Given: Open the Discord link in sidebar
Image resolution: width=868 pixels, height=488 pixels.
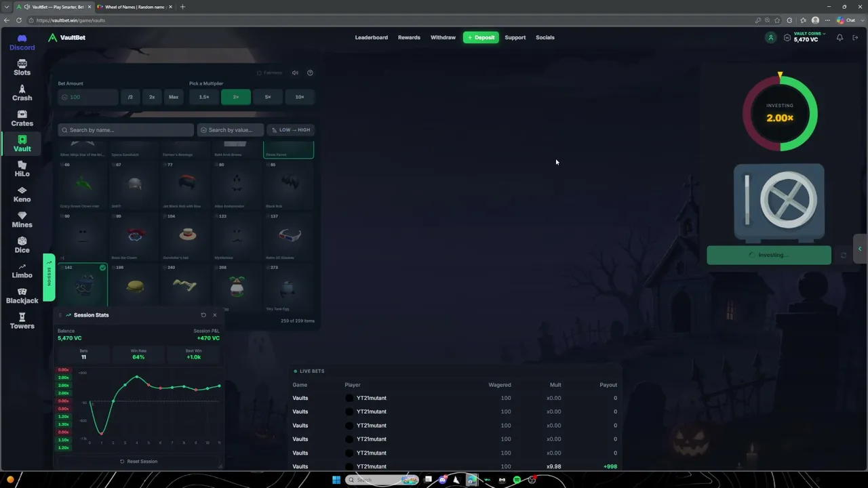Looking at the screenshot, I should click(22, 42).
